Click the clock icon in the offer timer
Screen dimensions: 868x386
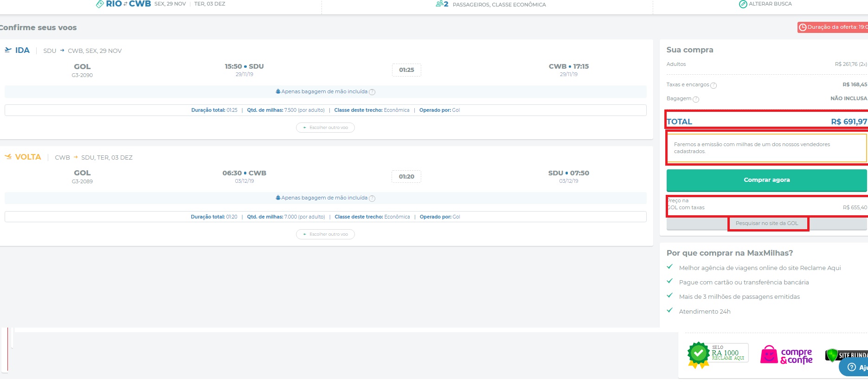tap(803, 27)
